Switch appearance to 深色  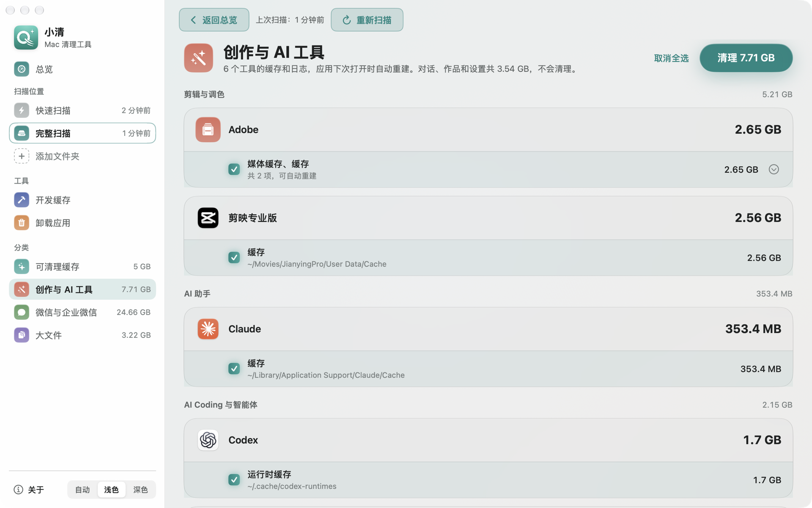point(140,490)
